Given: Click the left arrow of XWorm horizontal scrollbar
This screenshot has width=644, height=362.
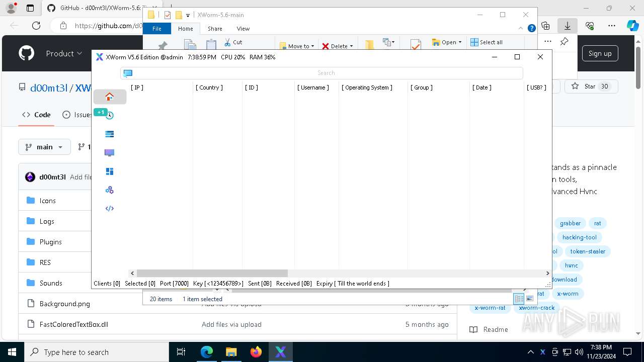Looking at the screenshot, I should (x=132, y=273).
